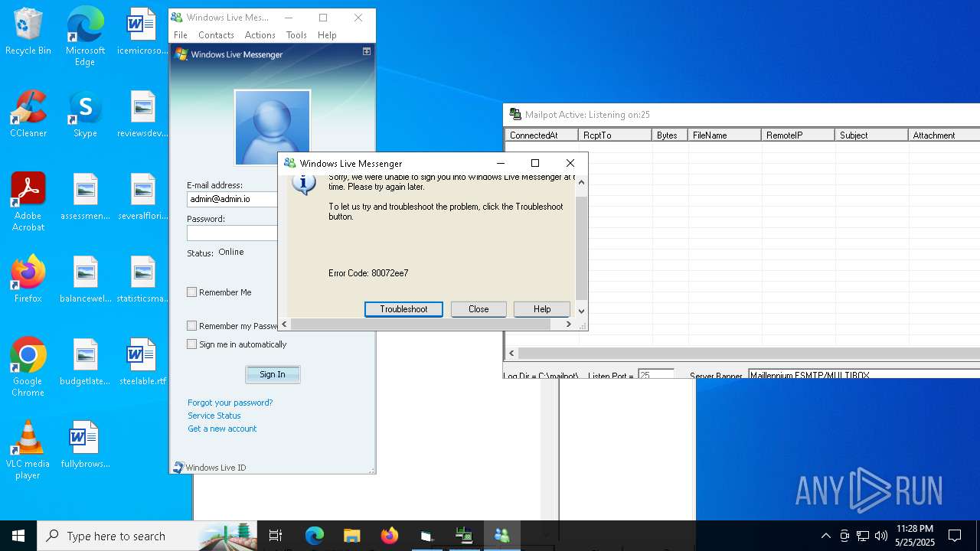
Task: Sort Mailpot by FileName column
Action: [x=724, y=135]
